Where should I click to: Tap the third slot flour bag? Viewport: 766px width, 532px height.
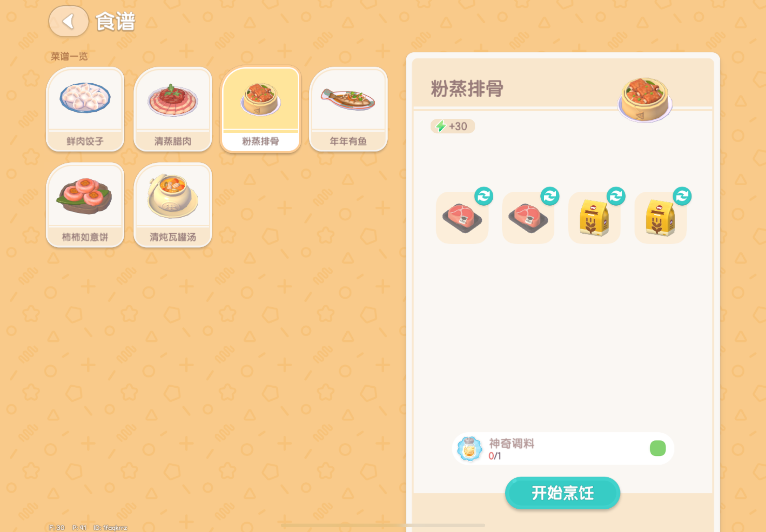tap(594, 218)
